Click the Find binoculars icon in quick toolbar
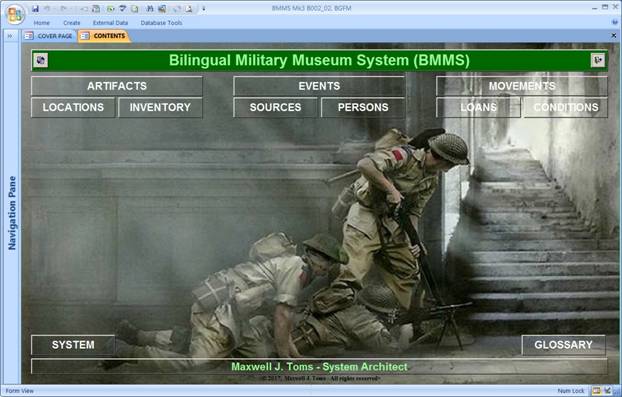This screenshot has width=622, height=397. click(x=150, y=8)
